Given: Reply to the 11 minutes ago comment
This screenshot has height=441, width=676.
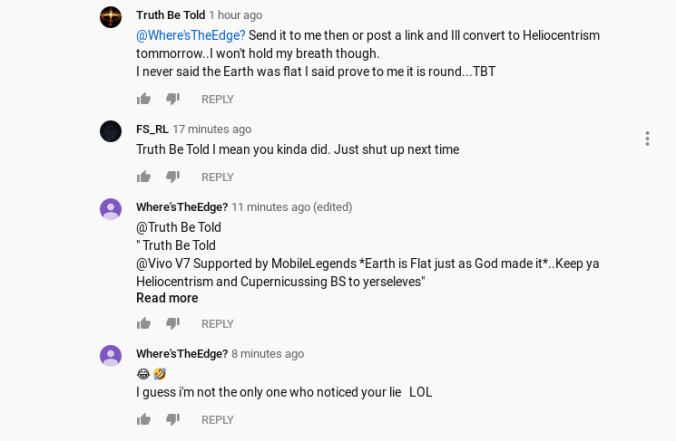Looking at the screenshot, I should (217, 324).
